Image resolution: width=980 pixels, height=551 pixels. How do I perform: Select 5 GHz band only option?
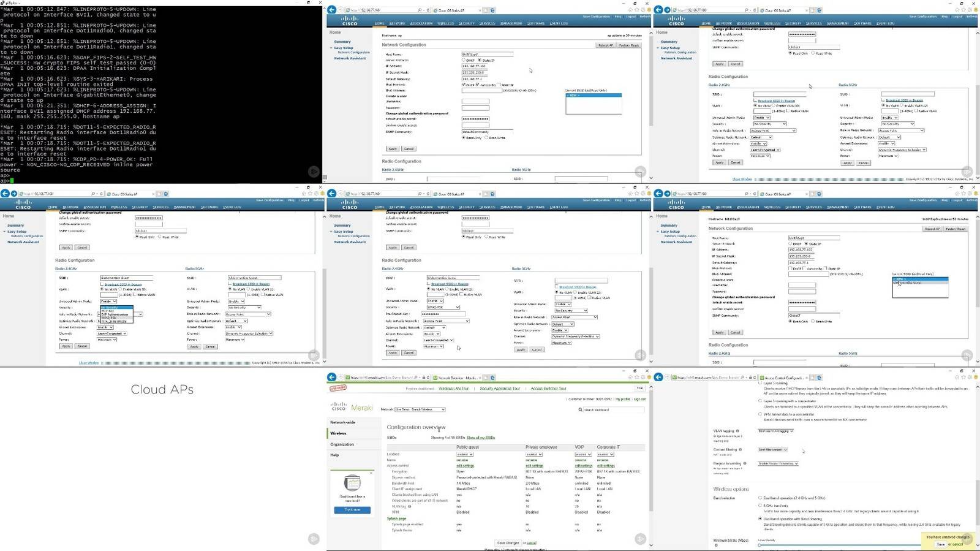click(x=760, y=506)
